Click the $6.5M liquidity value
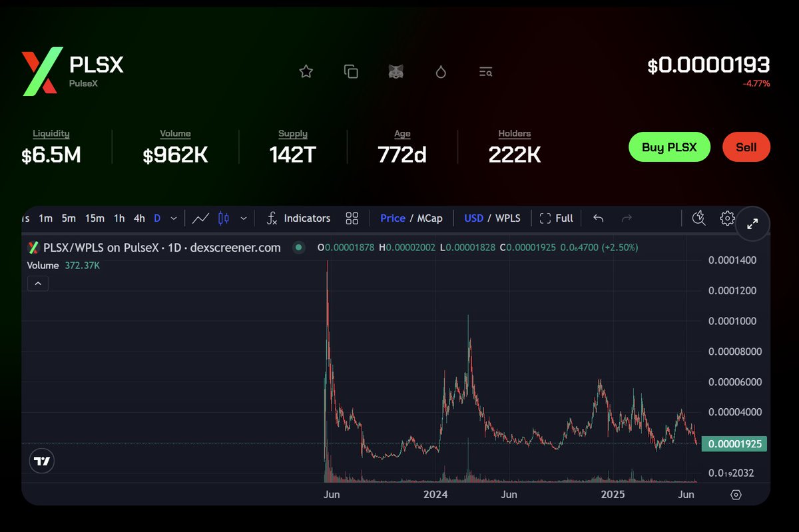This screenshot has width=799, height=532. (x=51, y=155)
